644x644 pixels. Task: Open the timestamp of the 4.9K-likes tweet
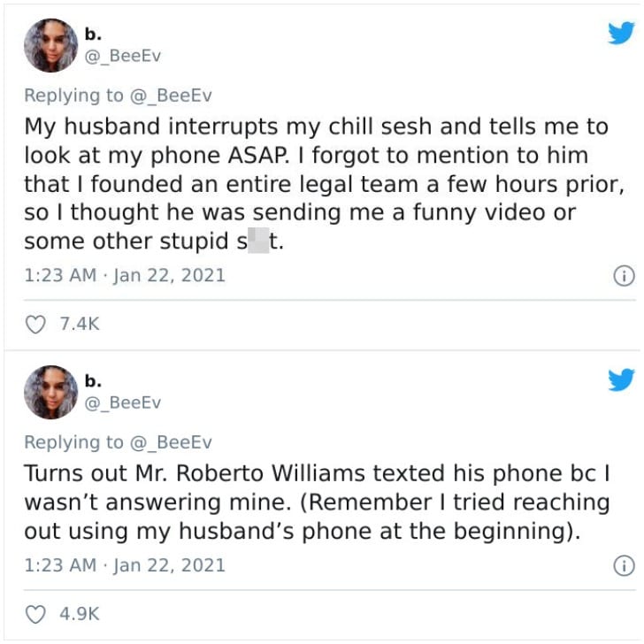pyautogui.click(x=125, y=565)
